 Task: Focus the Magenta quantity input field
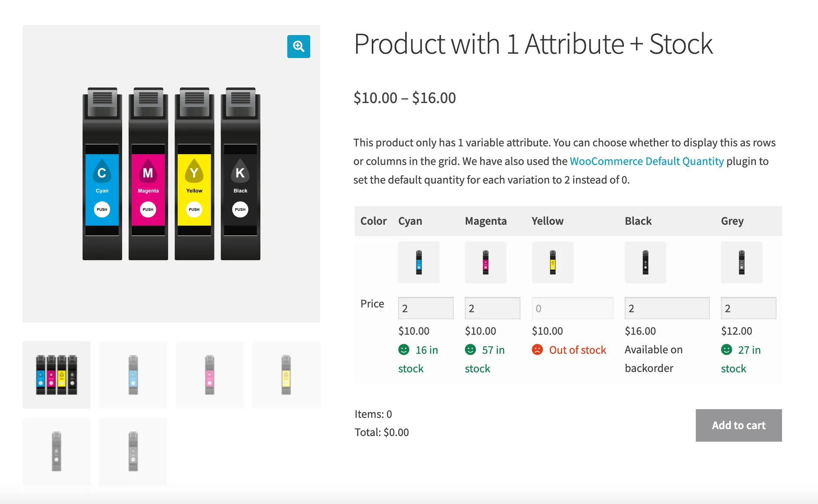tap(493, 308)
